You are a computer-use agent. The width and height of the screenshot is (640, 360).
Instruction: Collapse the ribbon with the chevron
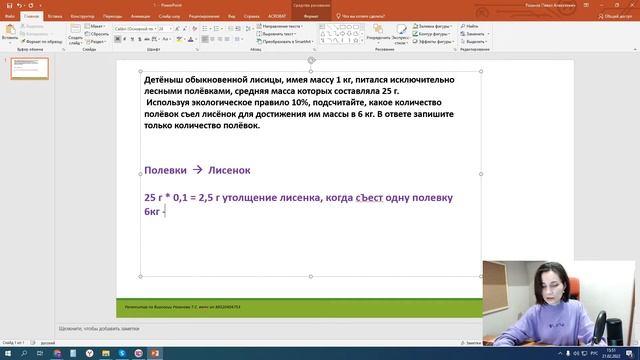tap(635, 49)
